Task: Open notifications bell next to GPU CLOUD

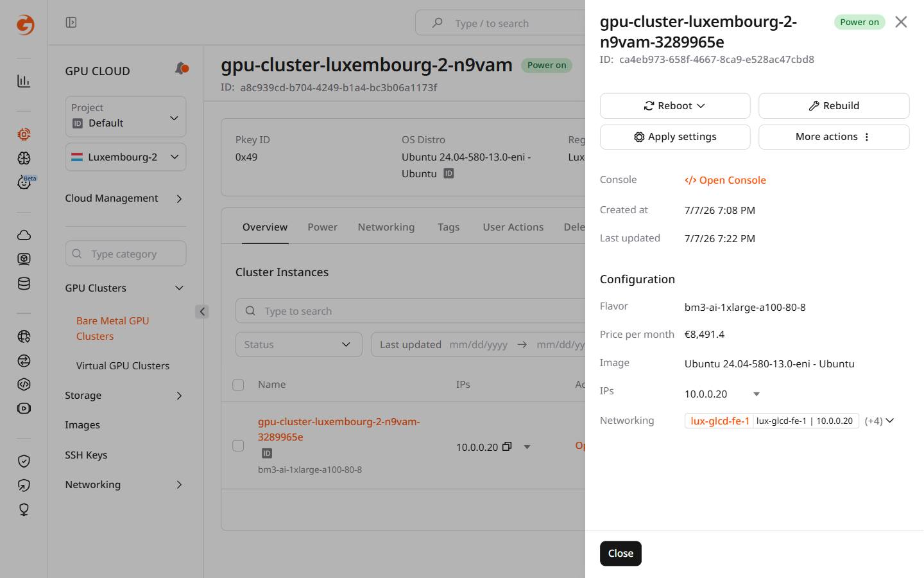Action: click(x=182, y=68)
